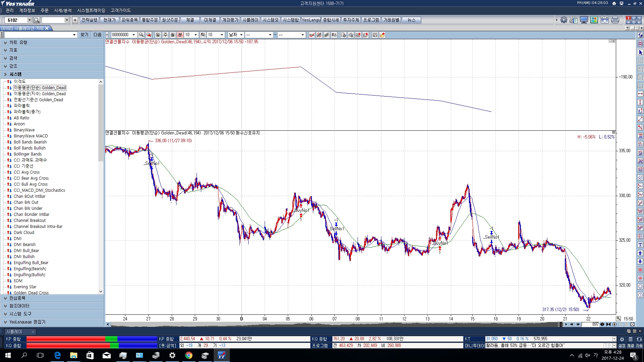Click the 찾기 button in left panel
This screenshot has height=362, width=644.
(x=84, y=35)
